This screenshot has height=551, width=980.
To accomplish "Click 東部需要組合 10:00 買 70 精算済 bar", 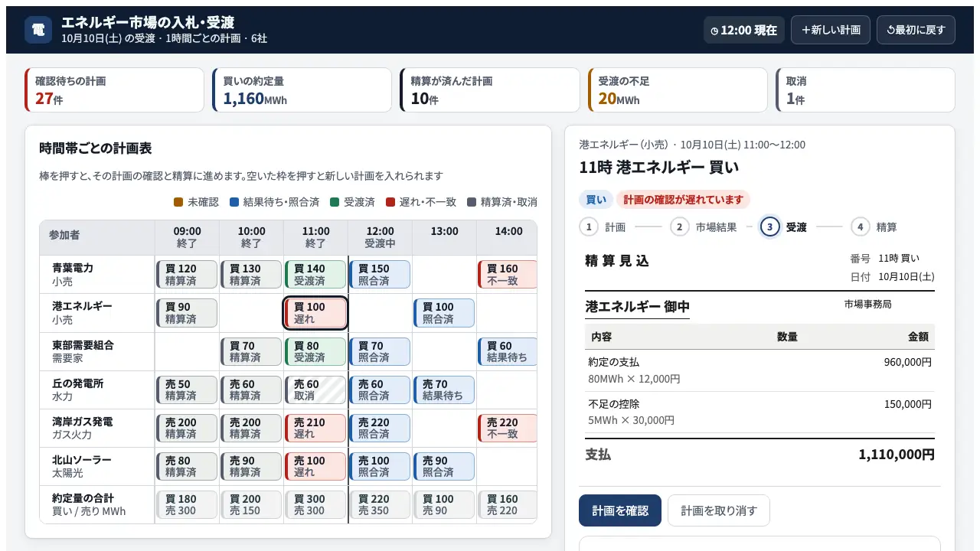I will point(251,351).
